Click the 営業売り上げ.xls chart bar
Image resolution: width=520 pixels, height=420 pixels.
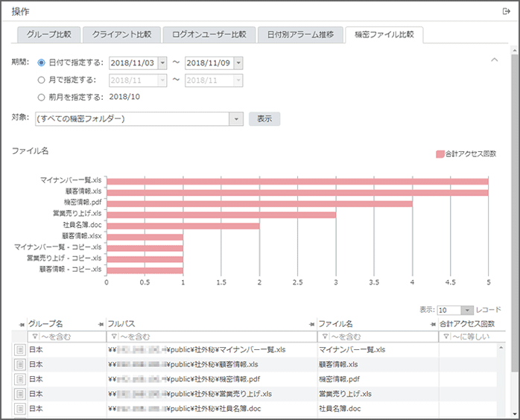[221, 215]
